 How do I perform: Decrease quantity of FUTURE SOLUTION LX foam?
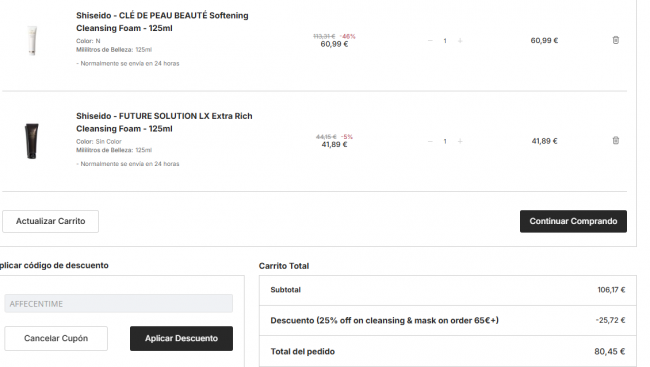430,141
